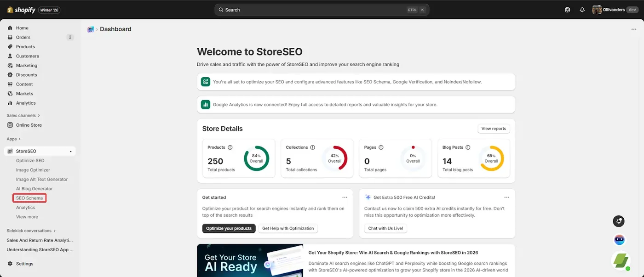Click the Products tag icon
644x277 pixels.
pos(10,47)
